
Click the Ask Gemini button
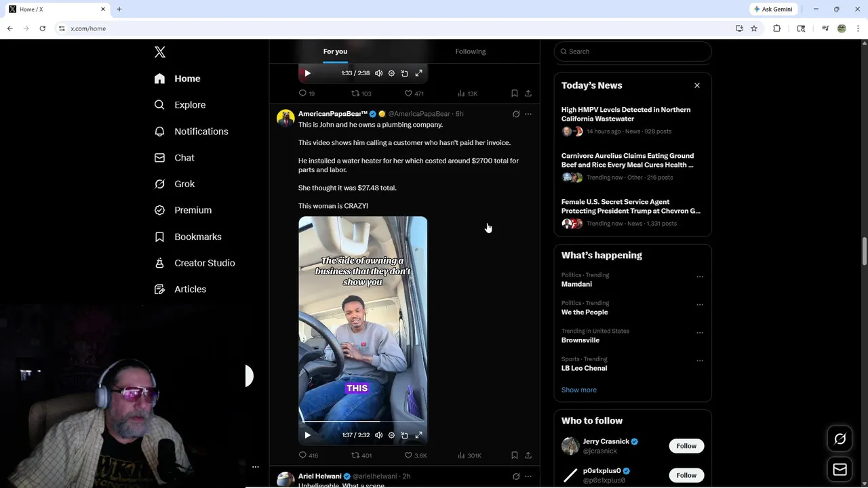pos(772,9)
